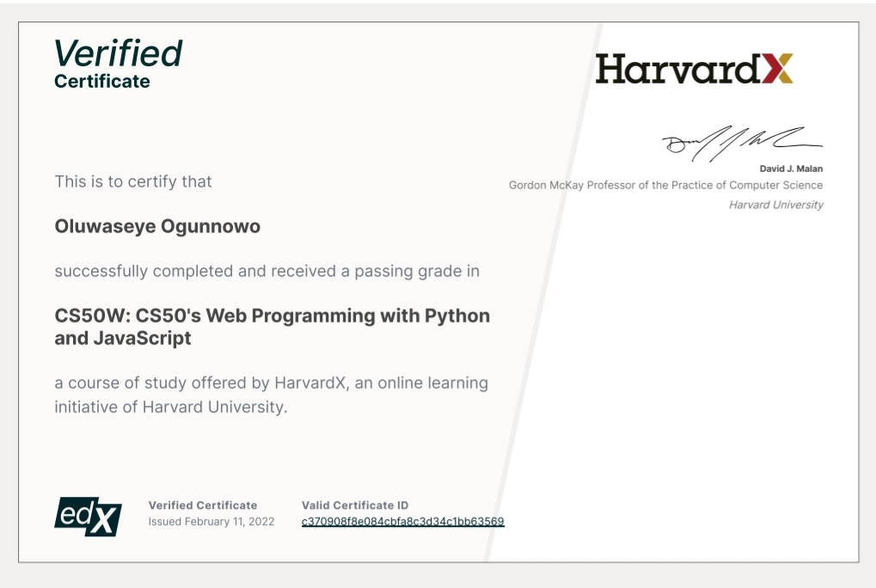This screenshot has height=588, width=876.
Task: Click the 'David J. Malan' printed name
Action: pyautogui.click(x=791, y=169)
